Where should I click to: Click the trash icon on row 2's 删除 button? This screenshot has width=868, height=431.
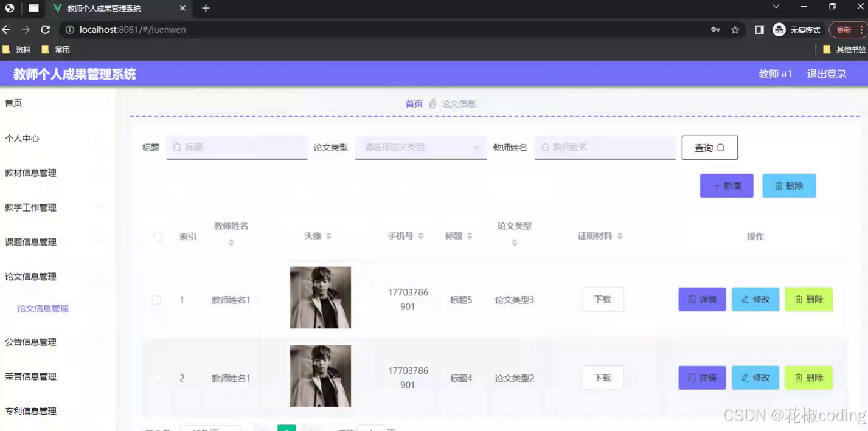(798, 378)
